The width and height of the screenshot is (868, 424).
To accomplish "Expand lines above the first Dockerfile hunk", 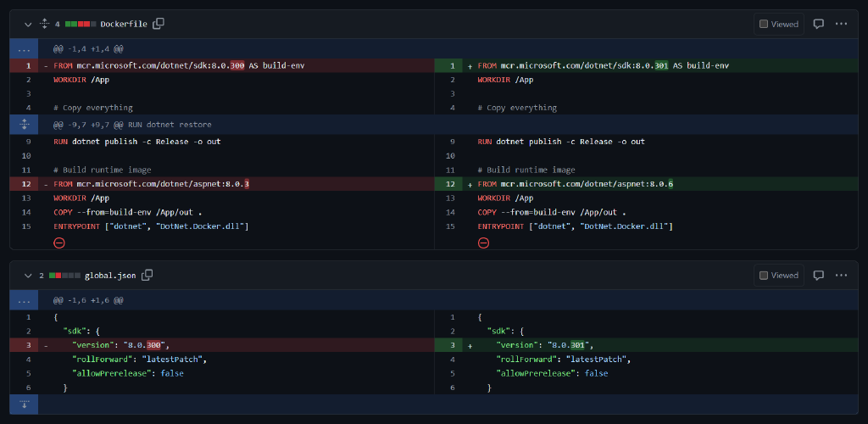I will click(24, 49).
